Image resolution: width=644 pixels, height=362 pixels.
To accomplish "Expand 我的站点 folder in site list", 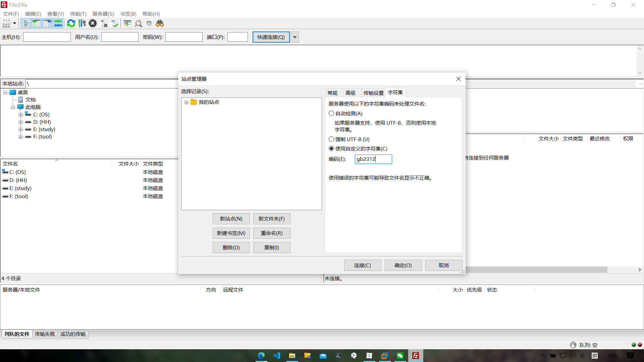I will pyautogui.click(x=186, y=103).
